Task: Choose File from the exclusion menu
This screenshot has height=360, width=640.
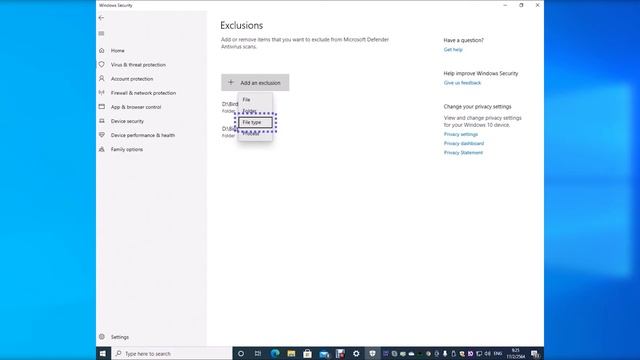Action: tap(255, 100)
